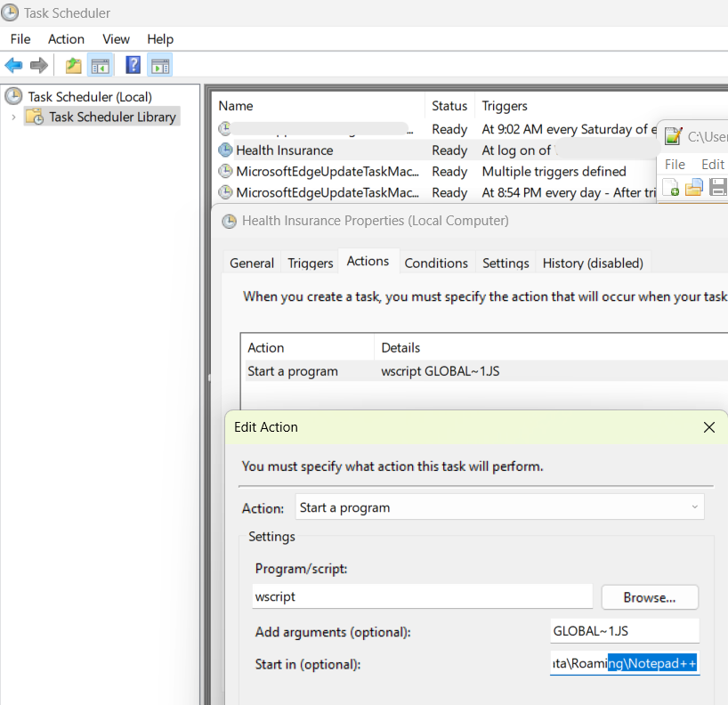
Task: Select the Start a program action row
Action: tap(486, 371)
